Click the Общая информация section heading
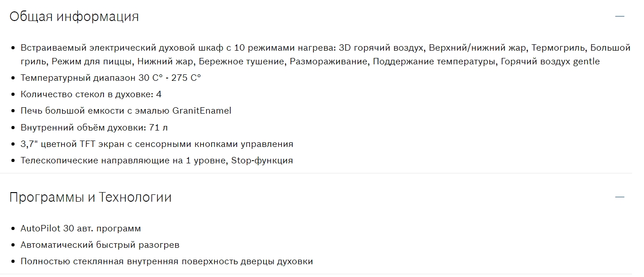This screenshot has width=644, height=277. (74, 17)
